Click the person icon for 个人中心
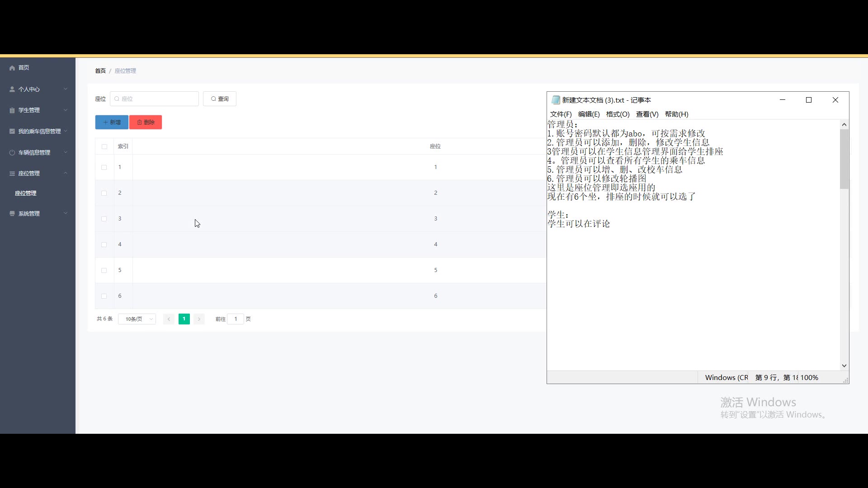868x488 pixels. (12, 89)
